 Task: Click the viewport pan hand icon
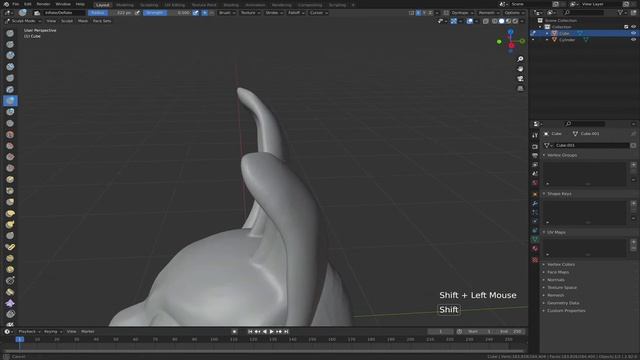(x=520, y=69)
